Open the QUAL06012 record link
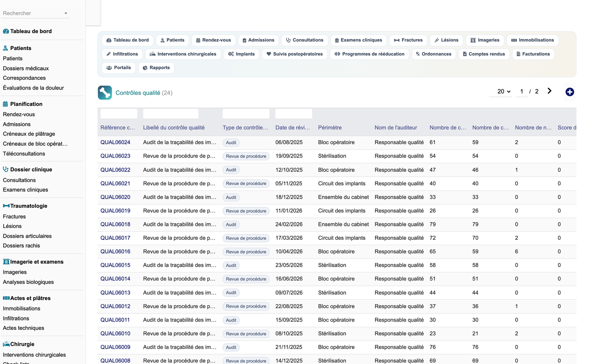This screenshot has width=589, height=364. 115,307
